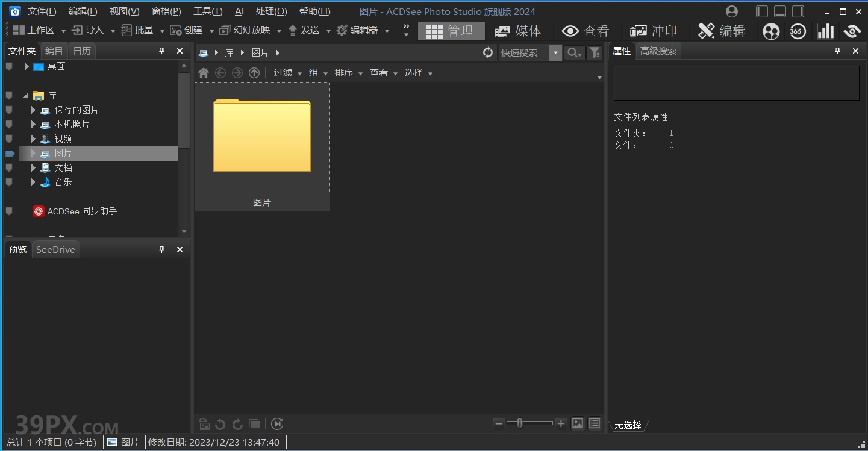The width and height of the screenshot is (868, 451).
Task: Expand the toolbar overflow chevron
Action: click(406, 30)
